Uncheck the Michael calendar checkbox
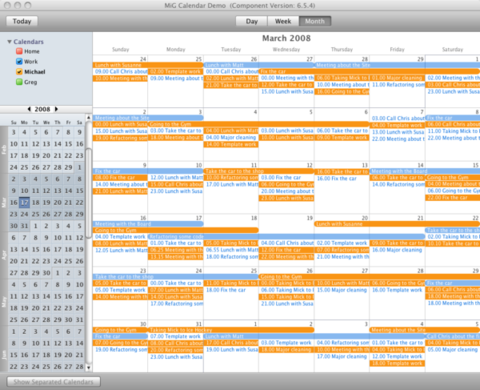The height and width of the screenshot is (390, 480). 19,72
